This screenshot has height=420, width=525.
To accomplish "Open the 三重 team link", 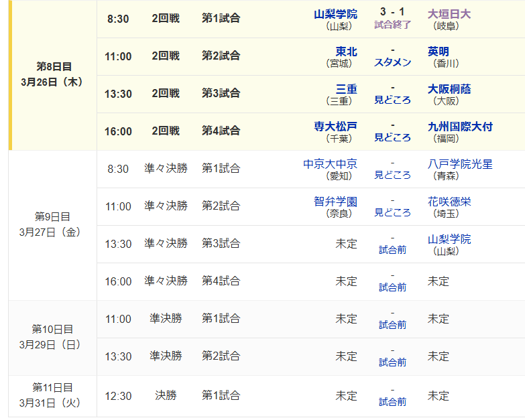I will point(346,89).
